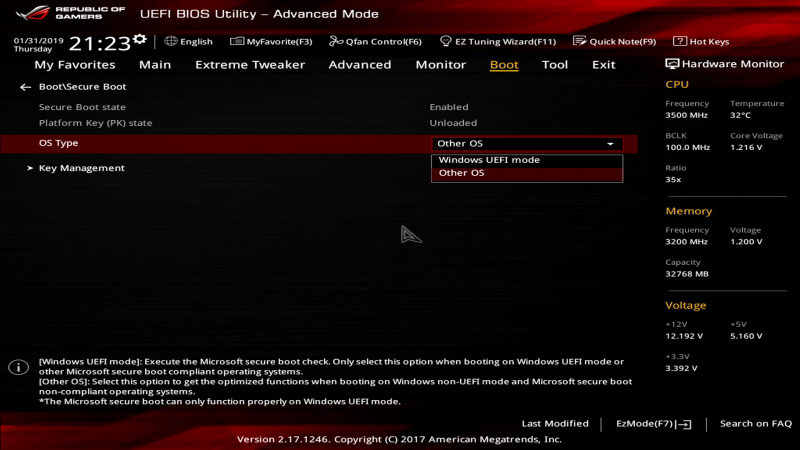Screen dimensions: 800x450
Task: Click the back arrow beside Boot\Secure Boot
Action: 25,87
